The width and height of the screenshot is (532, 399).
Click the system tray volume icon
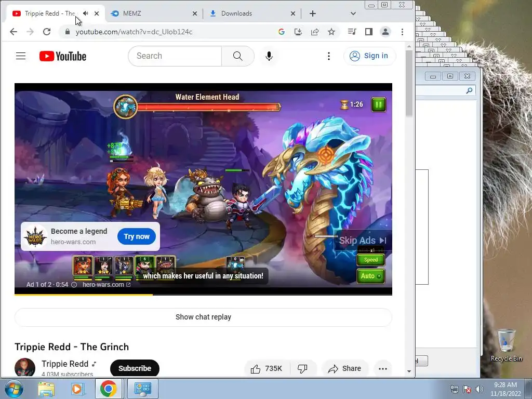[480, 389]
